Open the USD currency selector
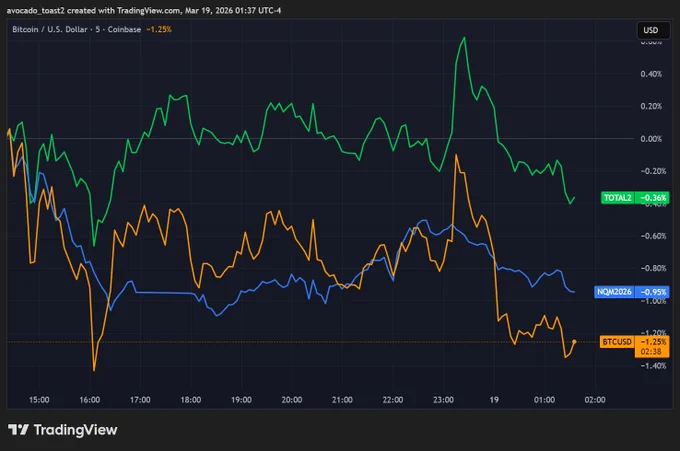The image size is (680, 451). [654, 30]
